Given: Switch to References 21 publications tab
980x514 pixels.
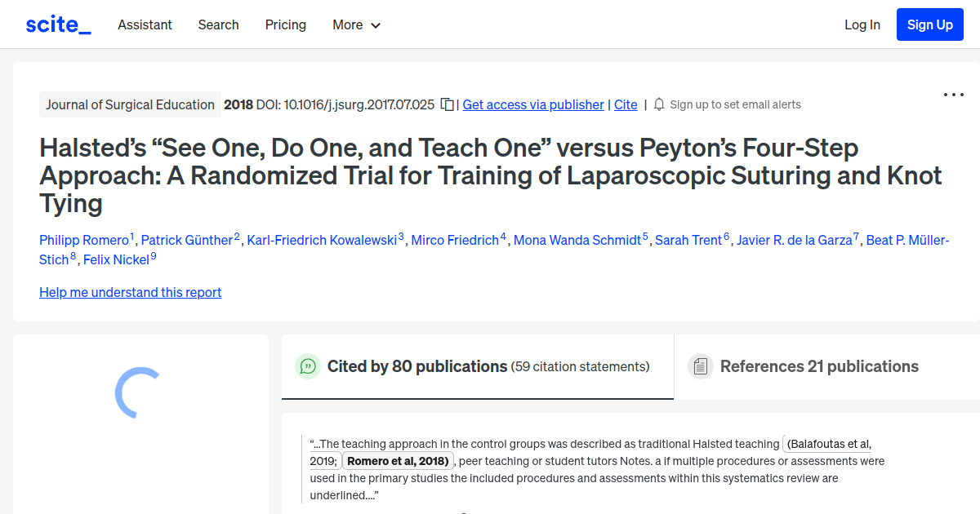Looking at the screenshot, I should 818,366.
